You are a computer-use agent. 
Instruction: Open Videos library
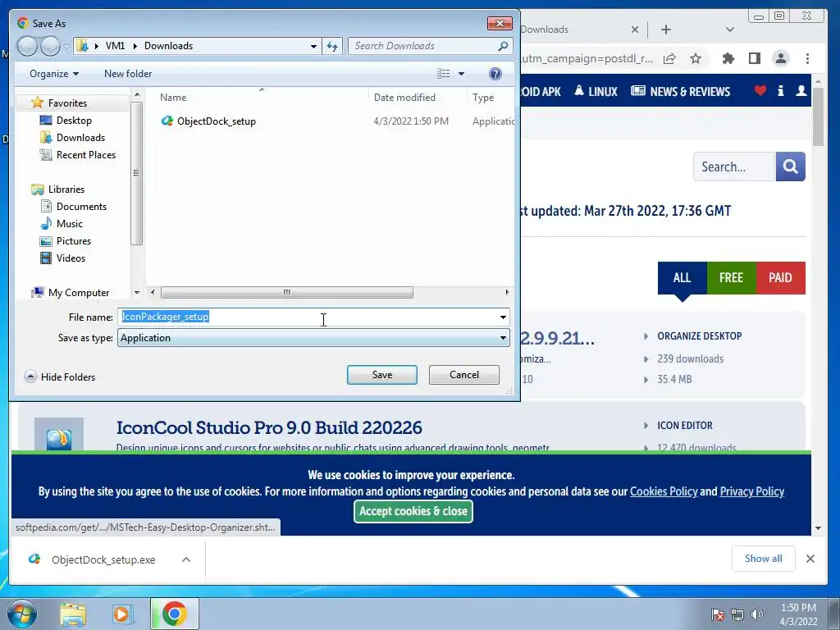pyautogui.click(x=71, y=258)
